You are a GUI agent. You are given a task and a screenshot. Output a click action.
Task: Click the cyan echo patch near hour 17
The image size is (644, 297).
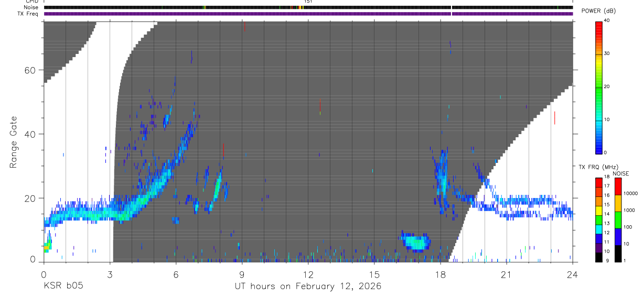[x=417, y=243]
